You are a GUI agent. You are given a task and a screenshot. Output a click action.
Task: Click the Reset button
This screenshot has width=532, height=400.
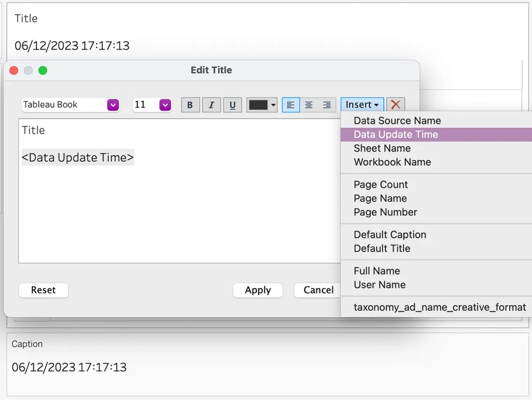coord(43,290)
